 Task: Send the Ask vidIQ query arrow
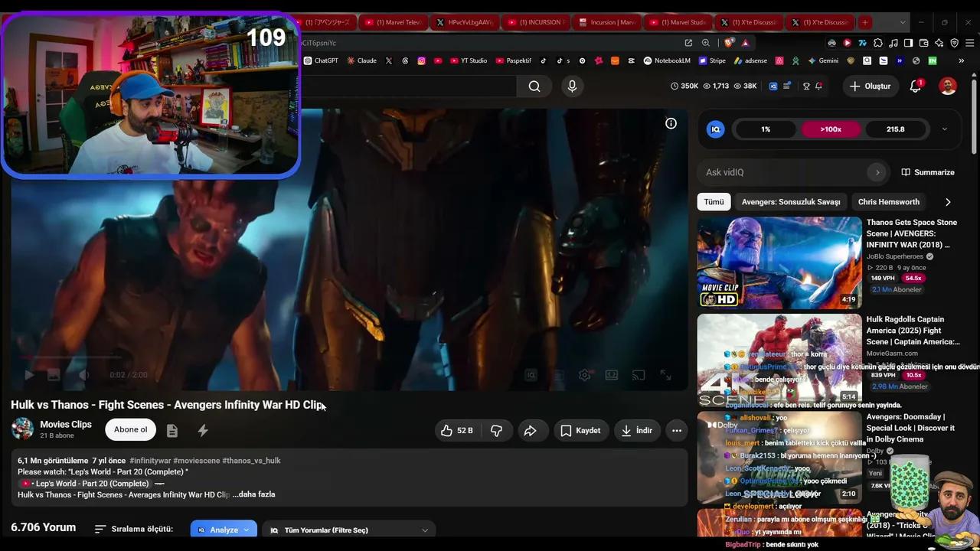pyautogui.click(x=877, y=172)
